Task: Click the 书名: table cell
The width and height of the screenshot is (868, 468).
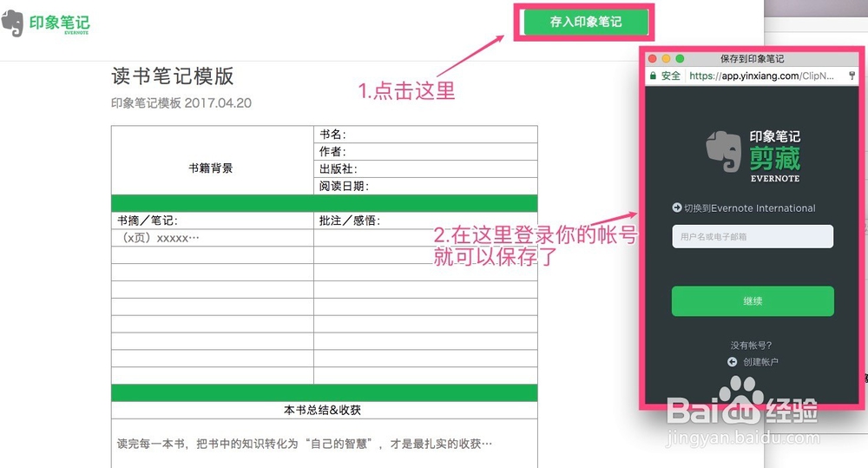Action: click(425, 135)
